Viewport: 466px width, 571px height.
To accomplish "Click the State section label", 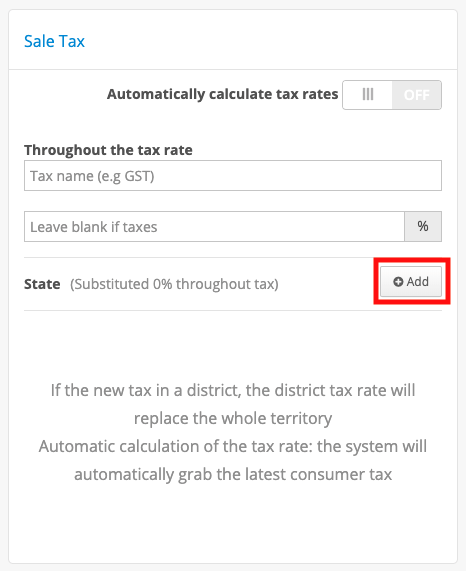I will [x=42, y=284].
